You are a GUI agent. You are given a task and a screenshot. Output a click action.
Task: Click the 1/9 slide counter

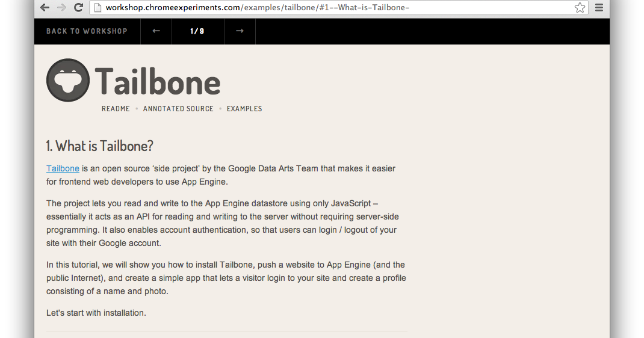tap(197, 31)
